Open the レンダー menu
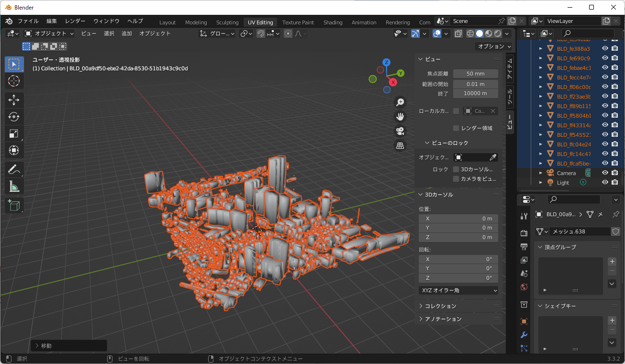625x364 pixels. [x=75, y=21]
